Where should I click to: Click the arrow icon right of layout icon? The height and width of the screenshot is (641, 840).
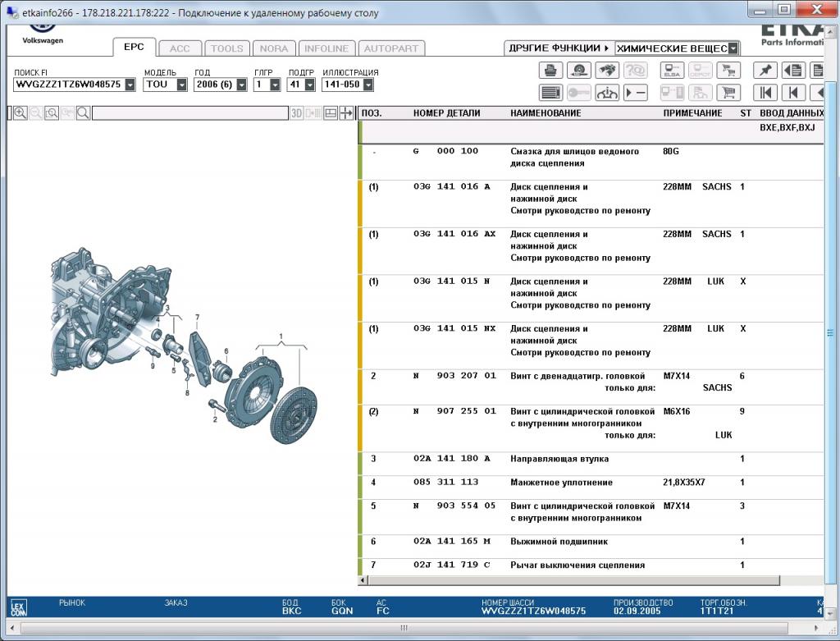(x=347, y=113)
